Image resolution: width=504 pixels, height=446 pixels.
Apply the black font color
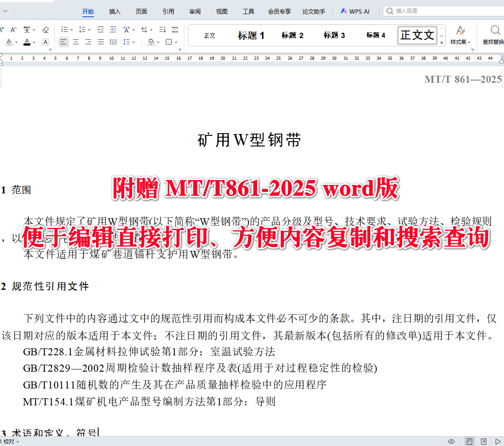point(27,42)
